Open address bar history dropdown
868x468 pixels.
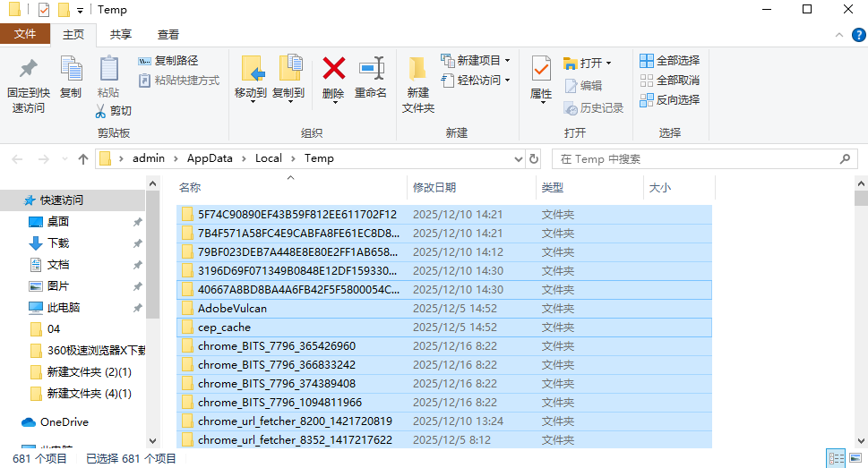click(x=518, y=158)
